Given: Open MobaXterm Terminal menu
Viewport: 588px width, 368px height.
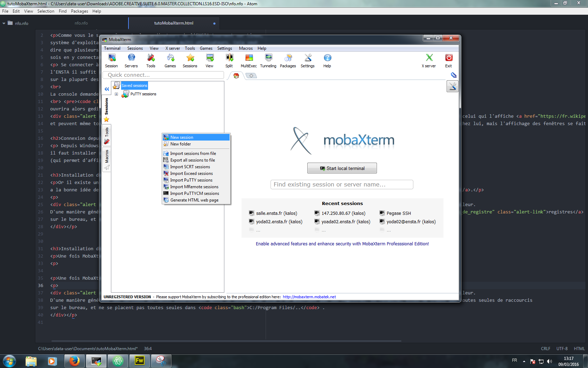Looking at the screenshot, I should click(112, 48).
